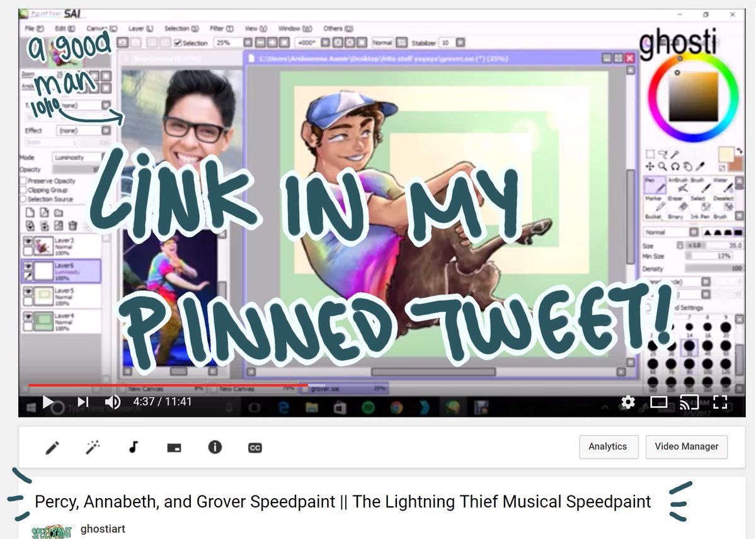The image size is (756, 539).
Task: Pick the Water brush tool
Action: point(724,184)
